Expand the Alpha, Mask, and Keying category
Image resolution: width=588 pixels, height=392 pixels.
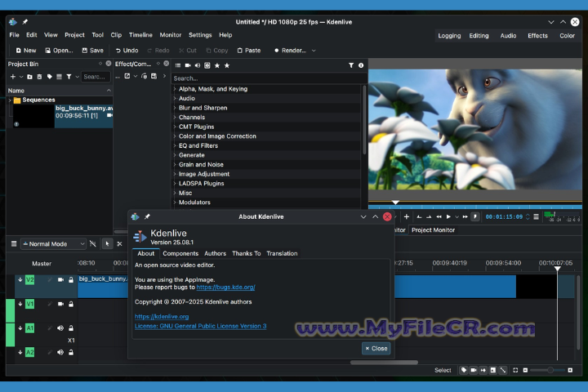click(x=175, y=89)
